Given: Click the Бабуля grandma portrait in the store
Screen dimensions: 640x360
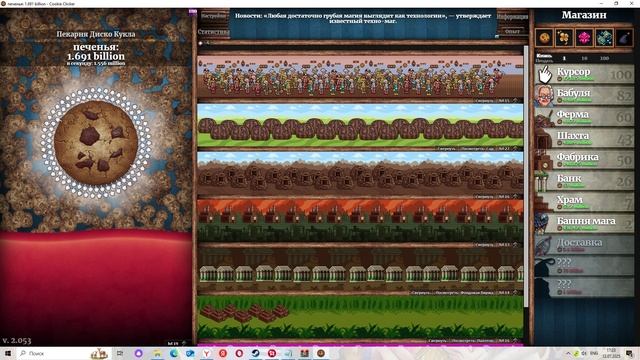Looking at the screenshot, I should click(x=544, y=96).
